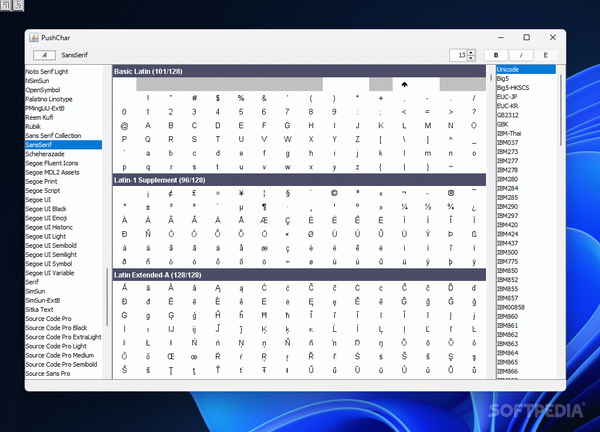This screenshot has height=432, width=600.
Task: Pick the ½ one-half fraction character
Action: point(427,207)
